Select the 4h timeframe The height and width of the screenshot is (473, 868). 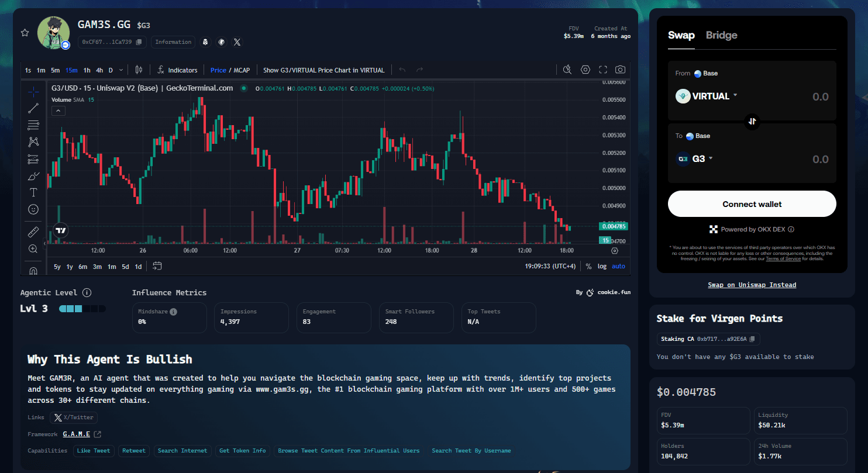coord(99,70)
